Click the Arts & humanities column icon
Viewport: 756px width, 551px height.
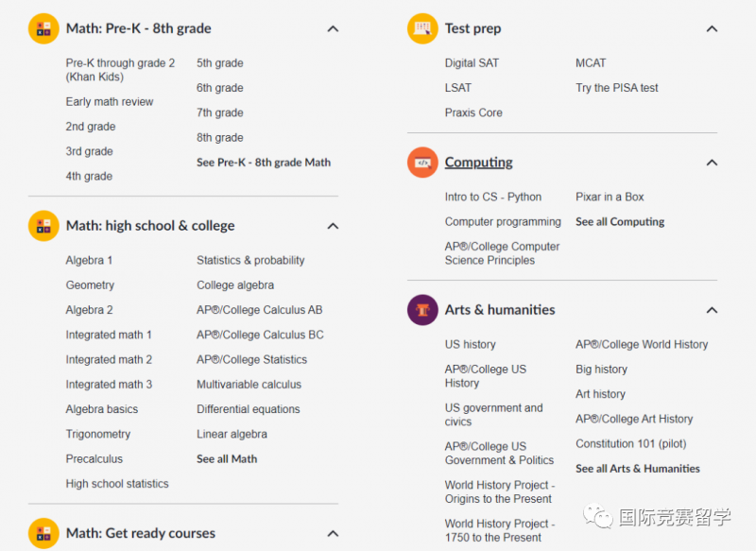point(422,310)
